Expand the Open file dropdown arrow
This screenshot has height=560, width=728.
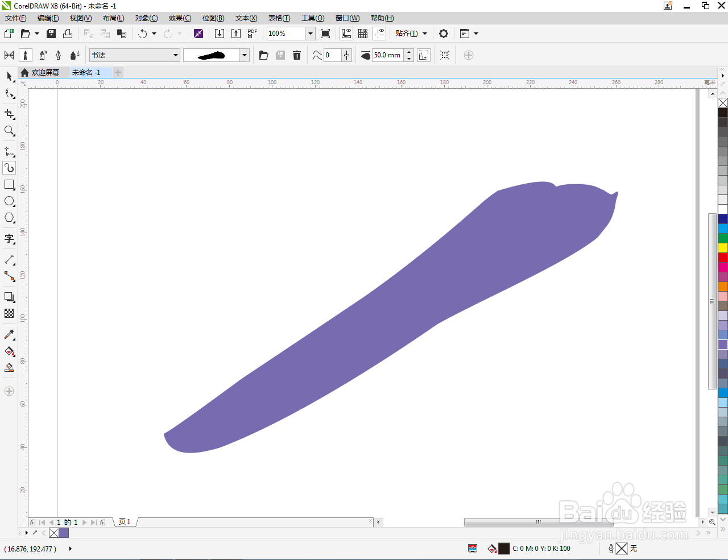coord(37,34)
